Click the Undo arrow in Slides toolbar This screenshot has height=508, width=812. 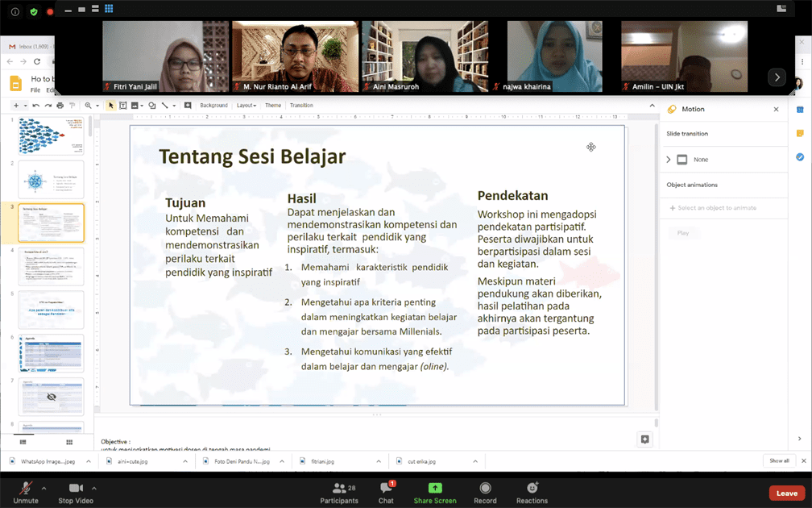(x=38, y=106)
